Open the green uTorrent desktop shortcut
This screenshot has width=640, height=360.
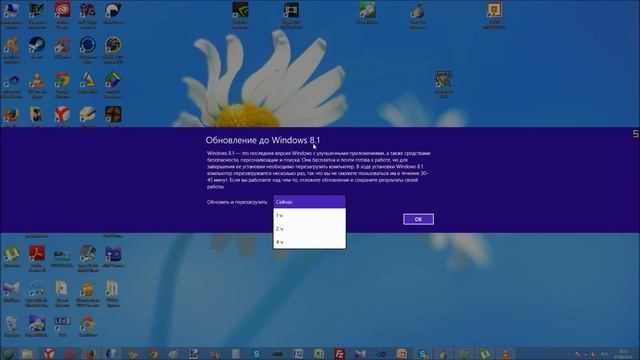11,257
